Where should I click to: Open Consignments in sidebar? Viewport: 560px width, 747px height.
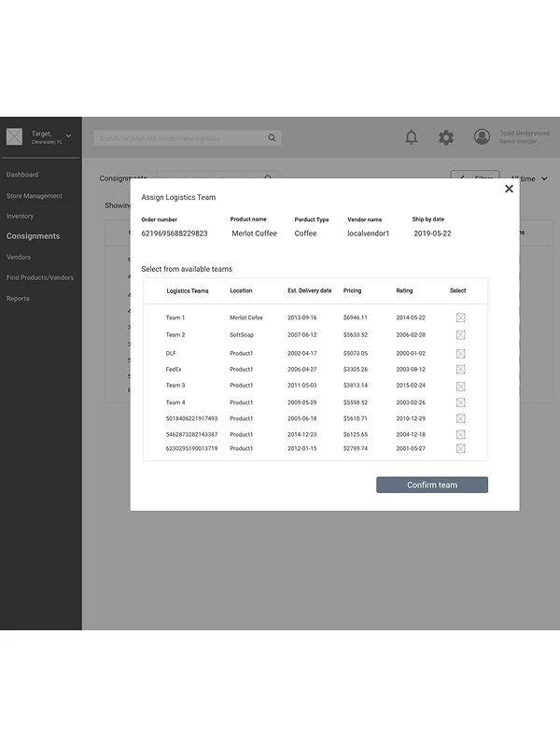pos(33,236)
